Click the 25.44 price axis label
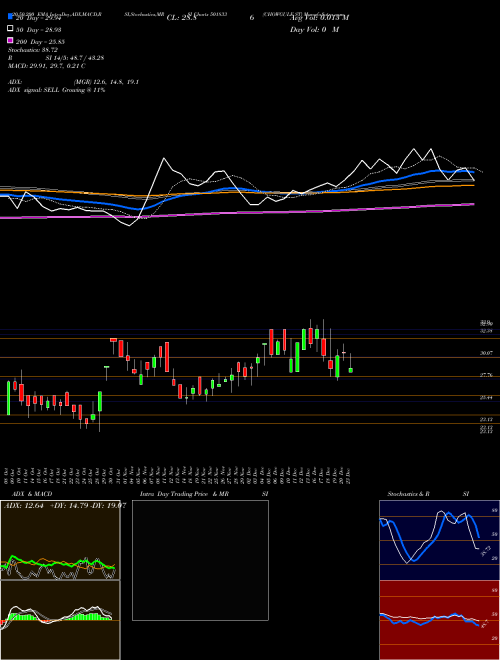This screenshot has height=660, width=500. [x=486, y=397]
